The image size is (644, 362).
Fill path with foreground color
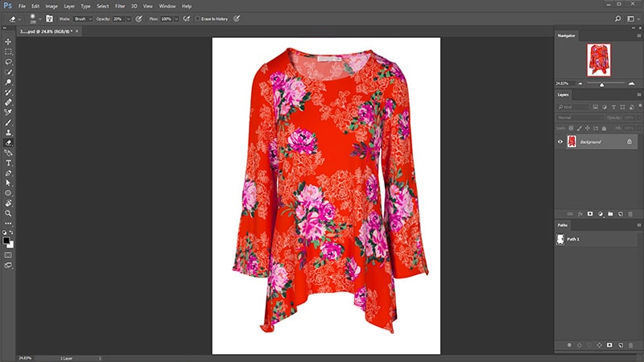pyautogui.click(x=569, y=345)
